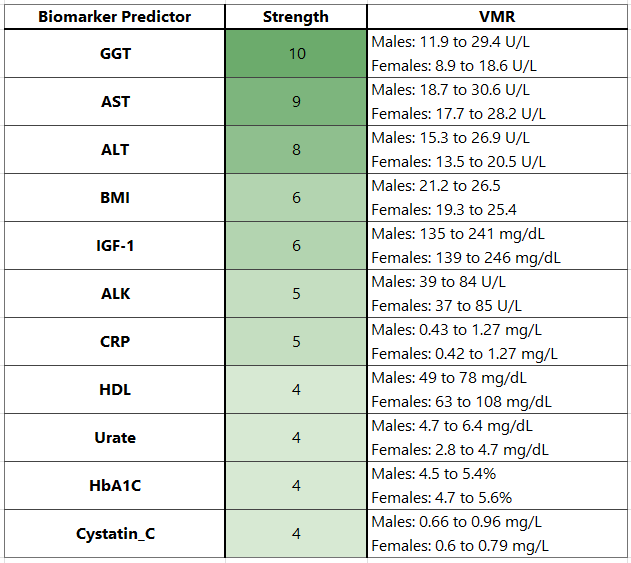Select the BMI row label
The image size is (631, 563).
click(115, 198)
